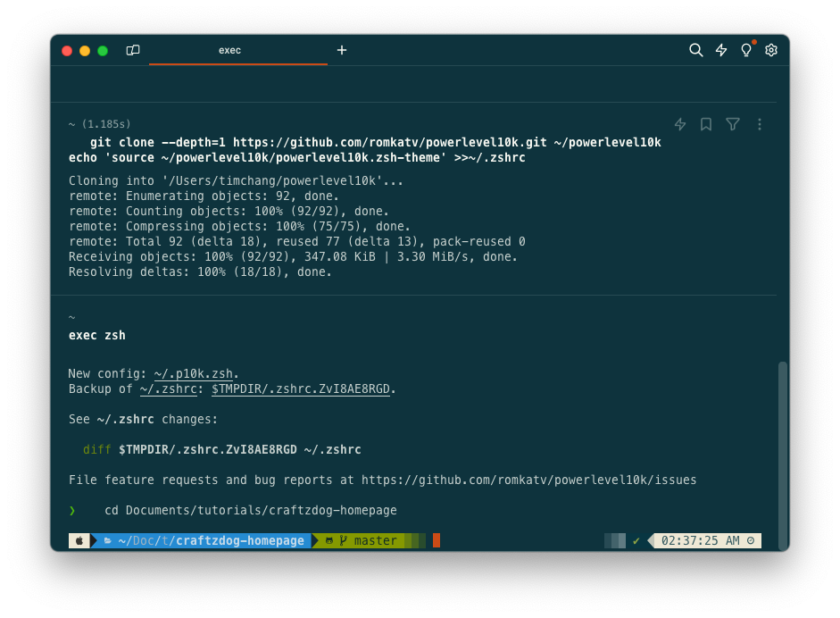Open the $TMPDIR/.zshrc.ZvI8AE8RGD link
This screenshot has height=618, width=840.
[x=301, y=388]
